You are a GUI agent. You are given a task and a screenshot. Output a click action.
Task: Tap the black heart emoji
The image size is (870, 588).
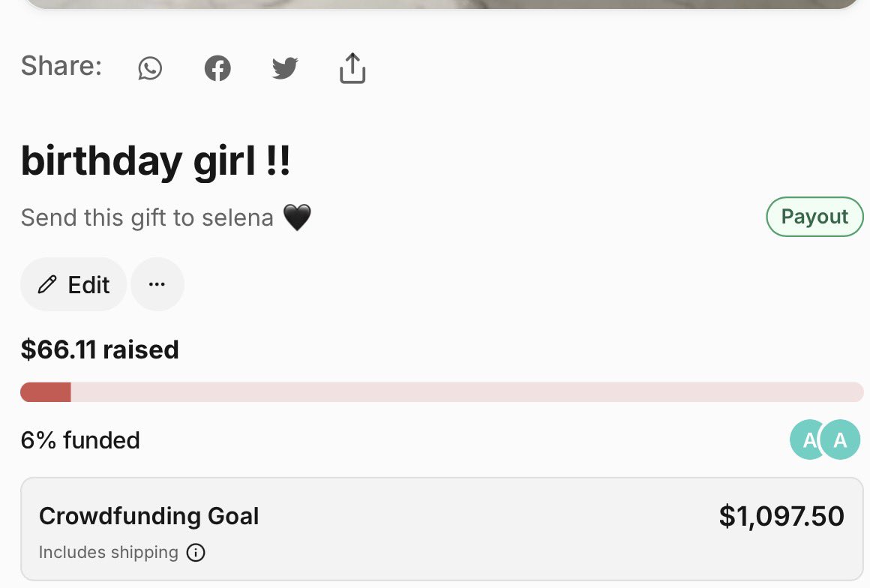[x=298, y=217]
